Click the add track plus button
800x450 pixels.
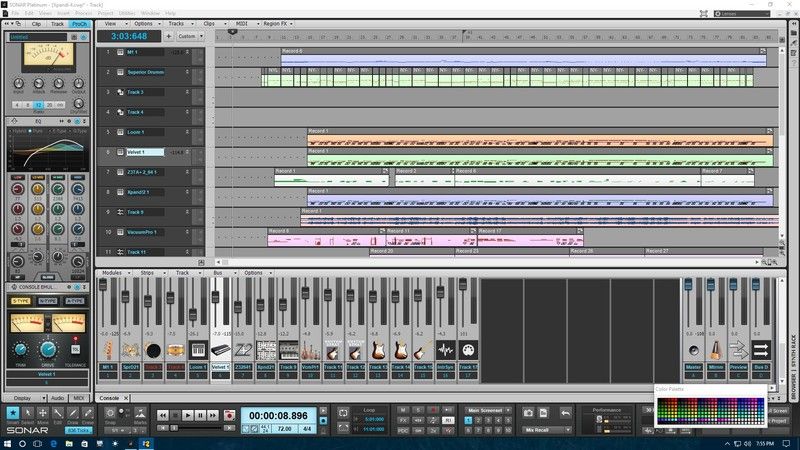tap(168, 36)
